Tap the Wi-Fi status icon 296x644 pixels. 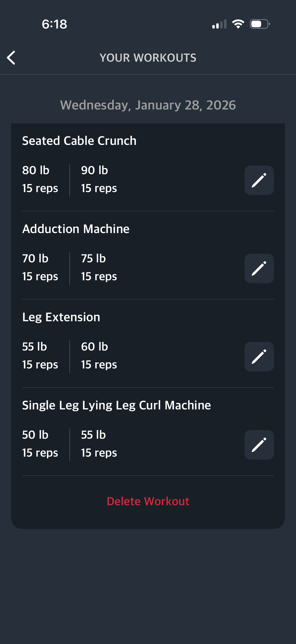pyautogui.click(x=238, y=24)
